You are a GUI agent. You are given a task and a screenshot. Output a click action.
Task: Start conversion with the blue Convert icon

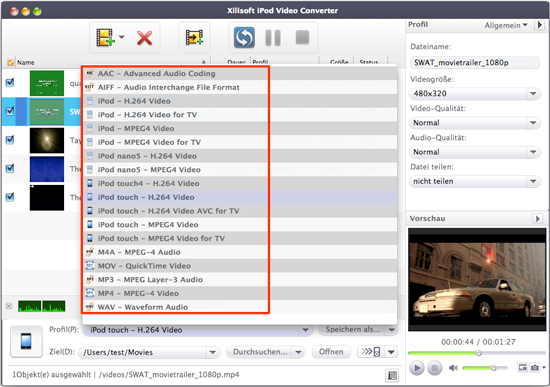[x=244, y=38]
